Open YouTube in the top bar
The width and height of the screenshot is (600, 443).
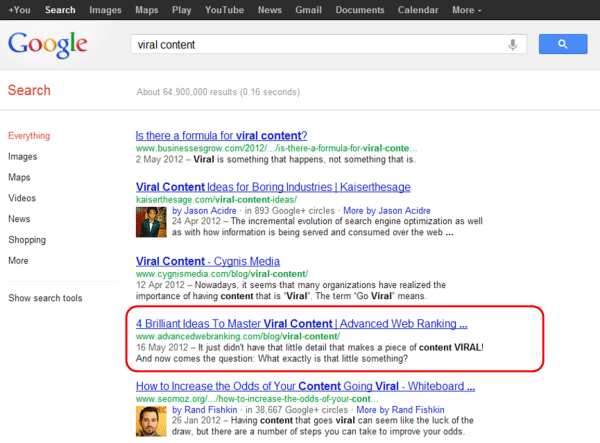click(x=224, y=10)
